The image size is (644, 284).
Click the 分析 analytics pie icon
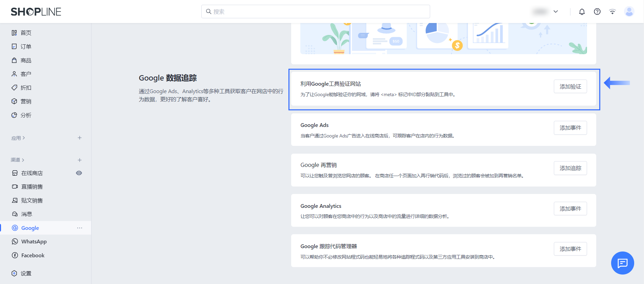coord(14,115)
